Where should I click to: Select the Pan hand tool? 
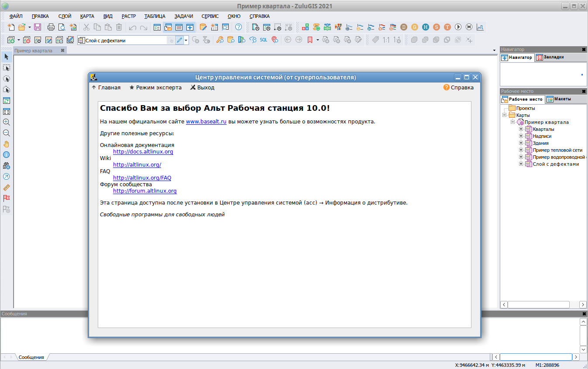7,144
